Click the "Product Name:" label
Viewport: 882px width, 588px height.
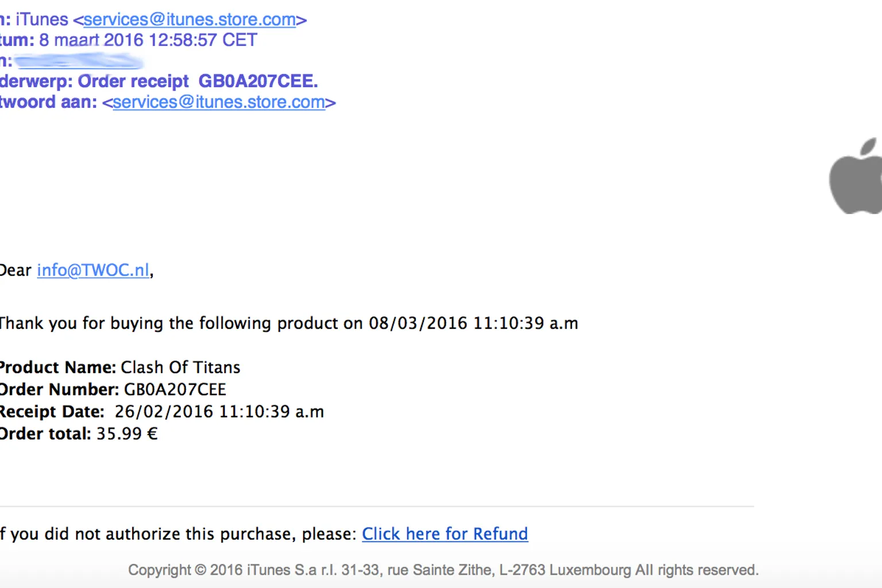[57, 367]
